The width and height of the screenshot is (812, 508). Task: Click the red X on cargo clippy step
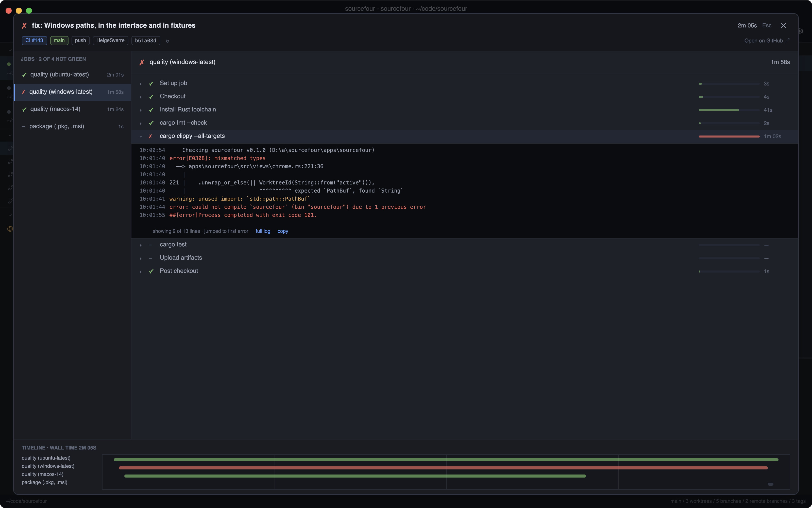click(150, 136)
